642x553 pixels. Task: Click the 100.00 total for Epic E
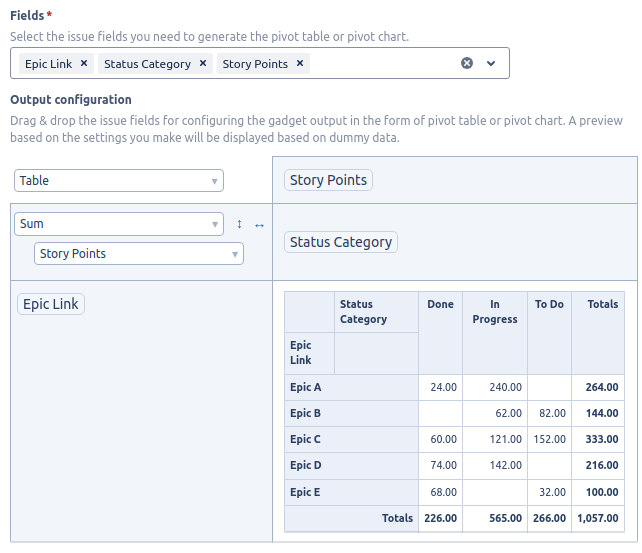(x=598, y=492)
